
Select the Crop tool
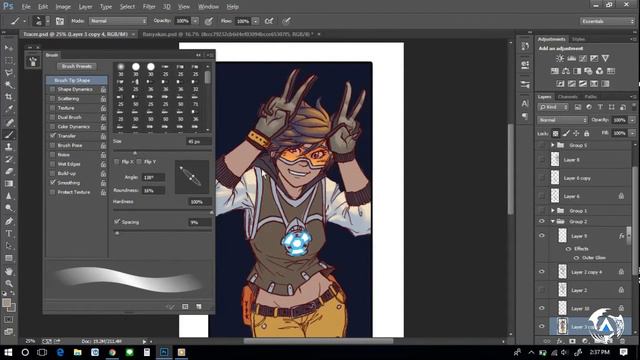(x=9, y=97)
